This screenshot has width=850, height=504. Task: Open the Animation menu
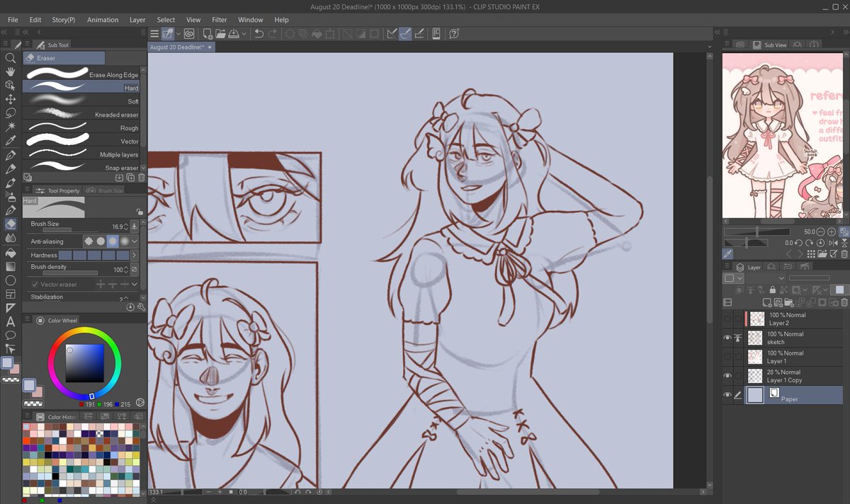click(103, 20)
